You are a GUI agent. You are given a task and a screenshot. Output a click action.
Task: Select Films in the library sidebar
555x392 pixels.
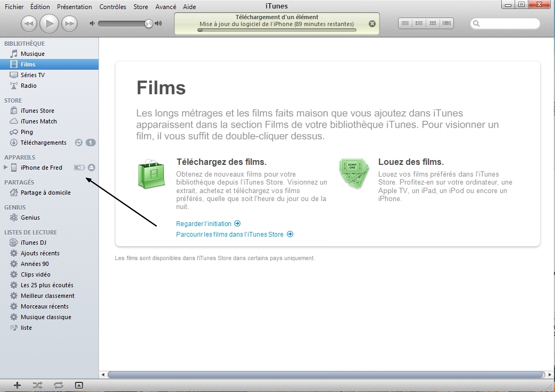tap(49, 64)
